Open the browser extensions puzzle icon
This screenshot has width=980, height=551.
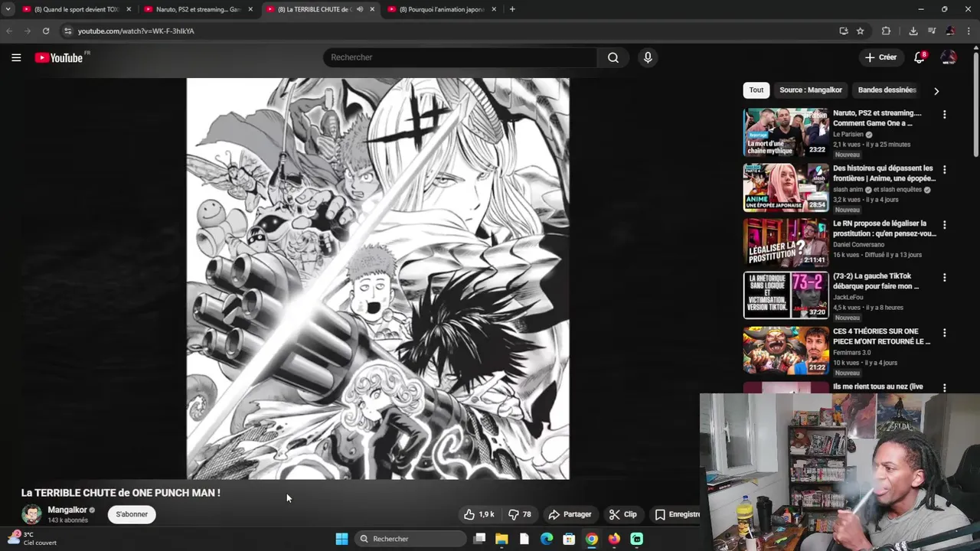click(886, 31)
